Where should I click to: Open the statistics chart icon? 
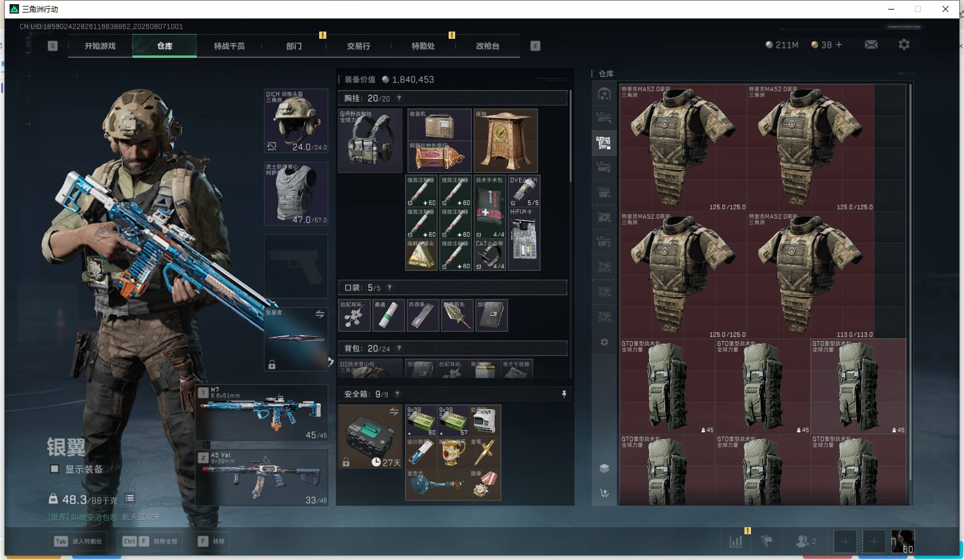tap(736, 542)
